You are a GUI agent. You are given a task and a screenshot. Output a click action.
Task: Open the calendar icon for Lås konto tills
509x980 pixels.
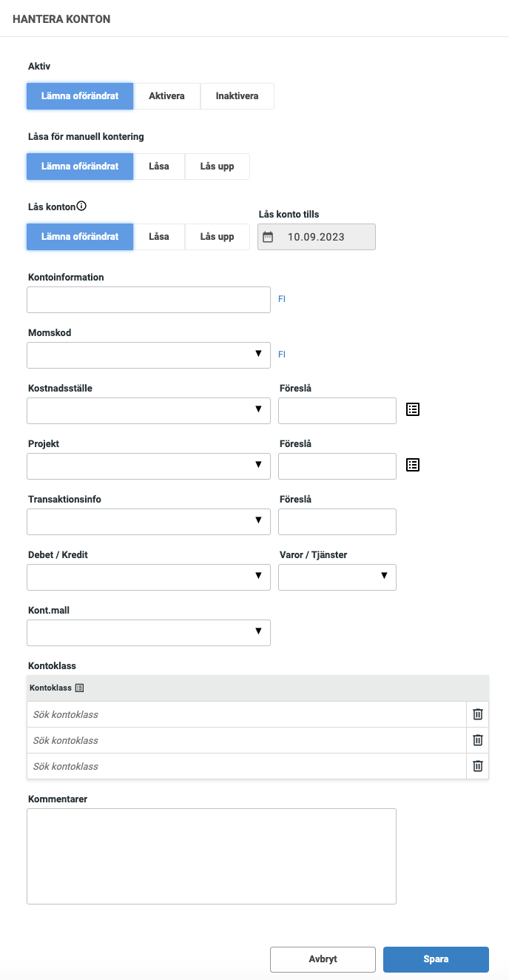coord(268,237)
